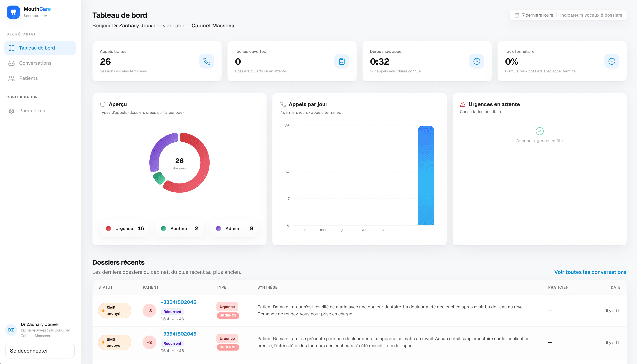Viewport: 637px width, 364px height.
Task: Click the green check circle above Aucune urgence
Action: click(540, 131)
